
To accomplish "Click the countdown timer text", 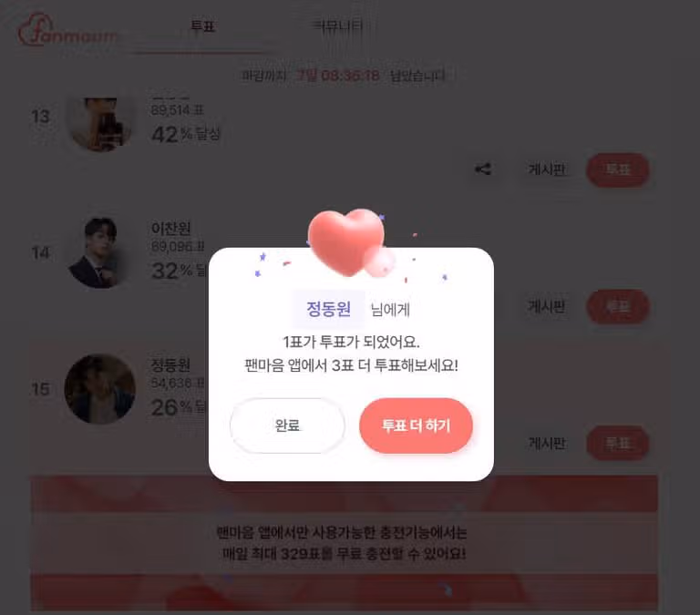I will click(338, 75).
